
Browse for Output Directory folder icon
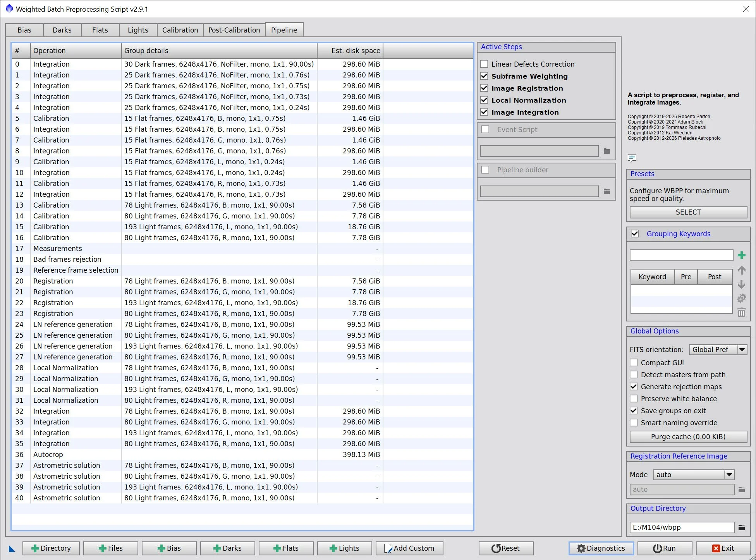pyautogui.click(x=741, y=527)
